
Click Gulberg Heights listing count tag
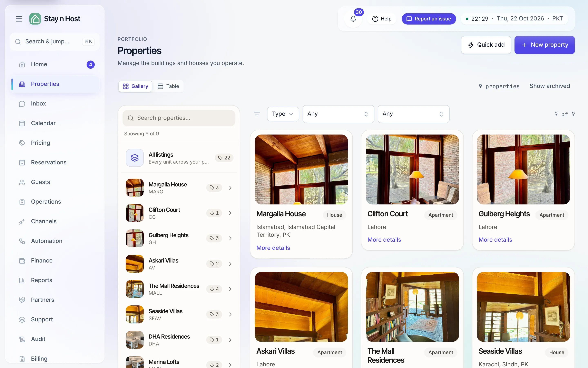coord(214,238)
